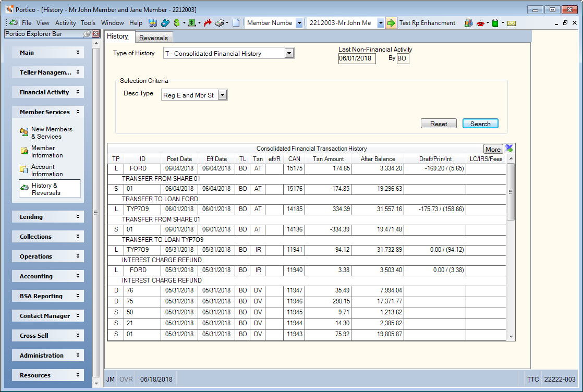
Task: Expand the Cross Sell section
Action: [x=47, y=336]
